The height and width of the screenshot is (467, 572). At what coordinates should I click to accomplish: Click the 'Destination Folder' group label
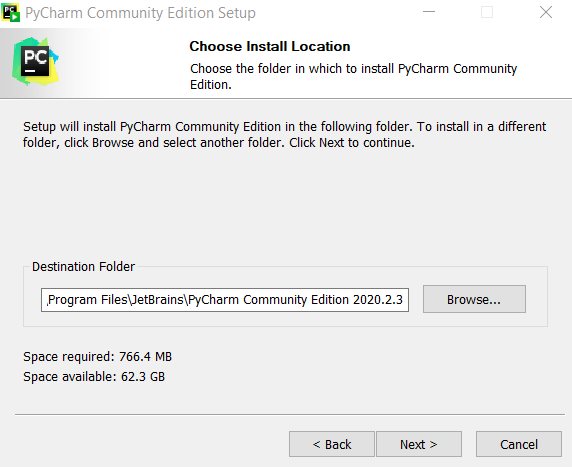[x=84, y=267]
